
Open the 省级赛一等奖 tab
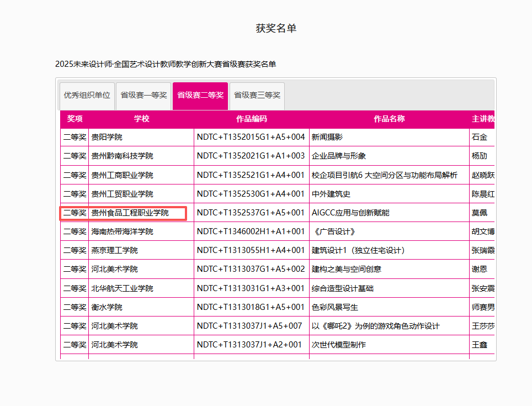[x=143, y=95]
